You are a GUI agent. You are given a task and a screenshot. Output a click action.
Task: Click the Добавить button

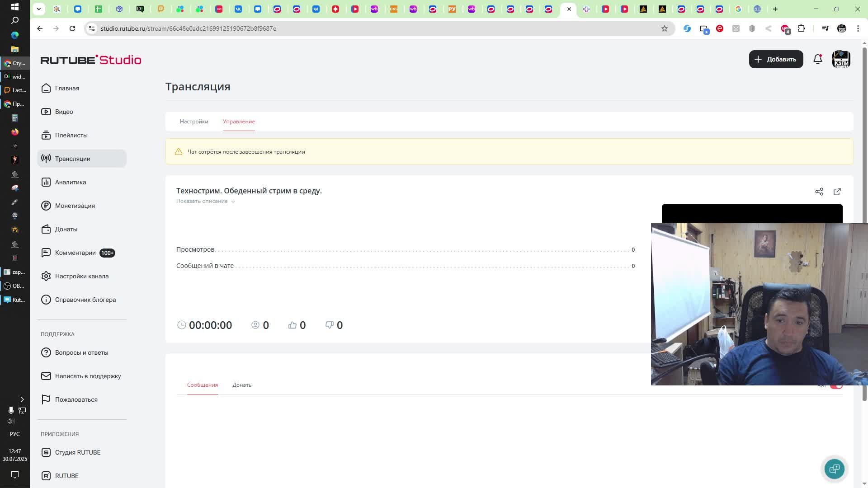[x=776, y=59]
